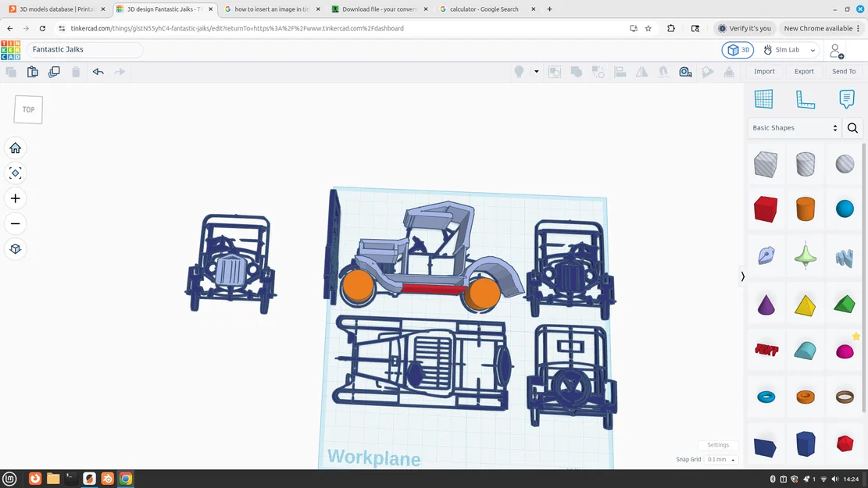Click the Cruise magnet icon

pos(663,72)
